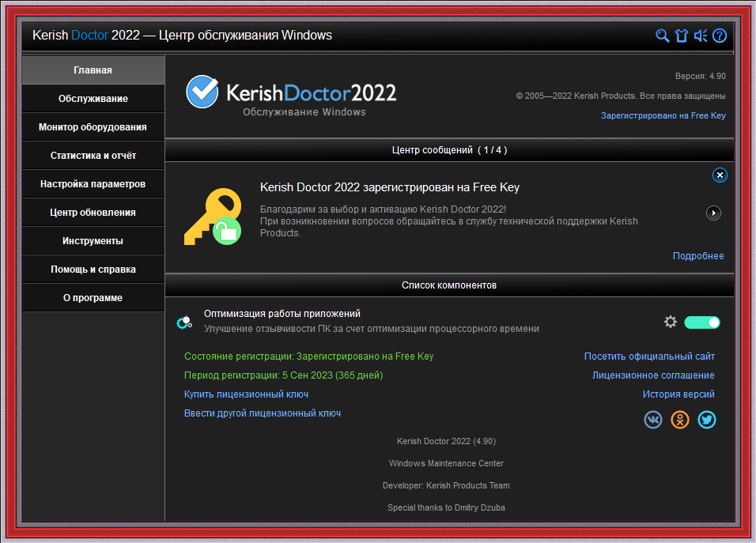Viewport: 756px width, 543px height.
Task: Click the golden key registration icon
Action: click(213, 217)
